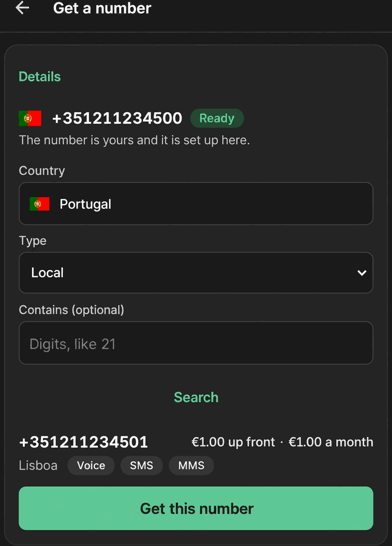Image resolution: width=392 pixels, height=546 pixels.
Task: Click the Portugal flag in Country field
Action: 40,204
